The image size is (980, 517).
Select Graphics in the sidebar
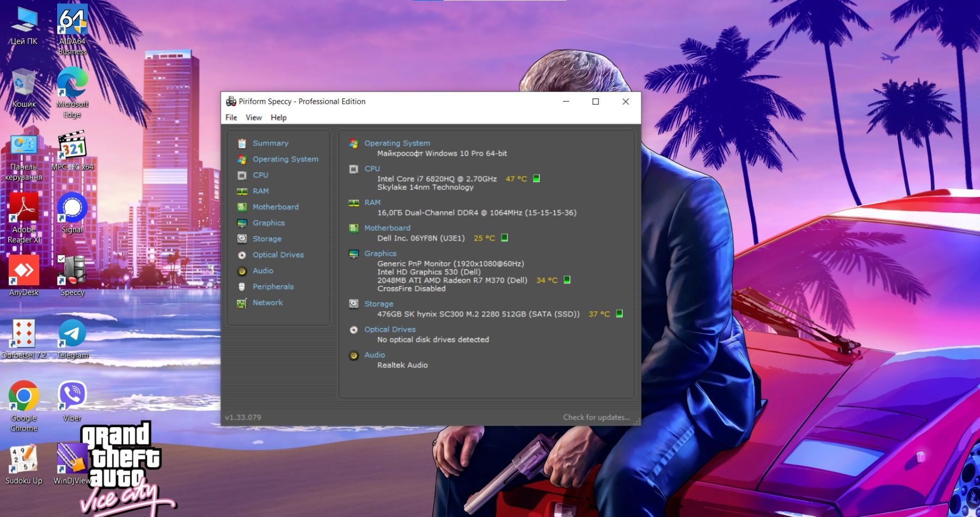click(268, 223)
